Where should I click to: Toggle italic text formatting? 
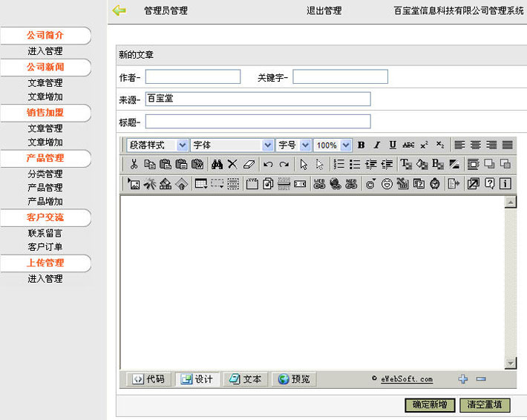pos(377,145)
